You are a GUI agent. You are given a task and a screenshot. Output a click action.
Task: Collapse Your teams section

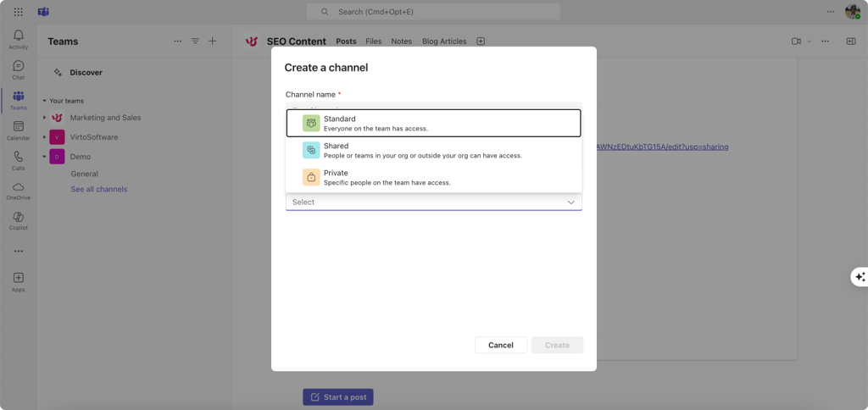(45, 101)
